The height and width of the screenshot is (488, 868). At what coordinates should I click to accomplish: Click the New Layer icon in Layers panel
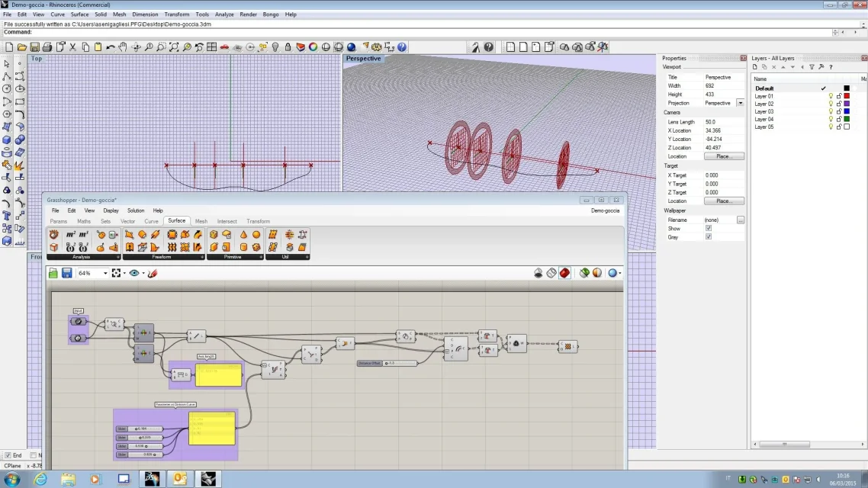[754, 67]
